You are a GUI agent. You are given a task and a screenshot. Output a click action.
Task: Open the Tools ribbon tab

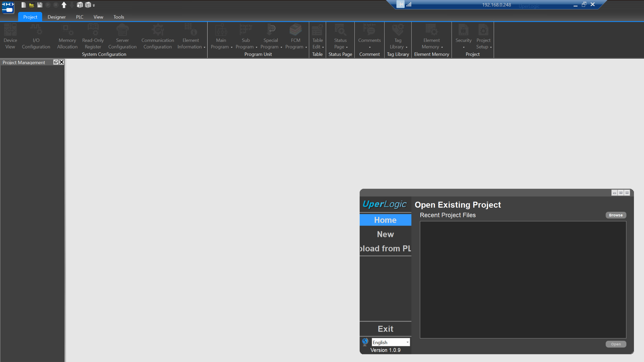click(x=119, y=17)
